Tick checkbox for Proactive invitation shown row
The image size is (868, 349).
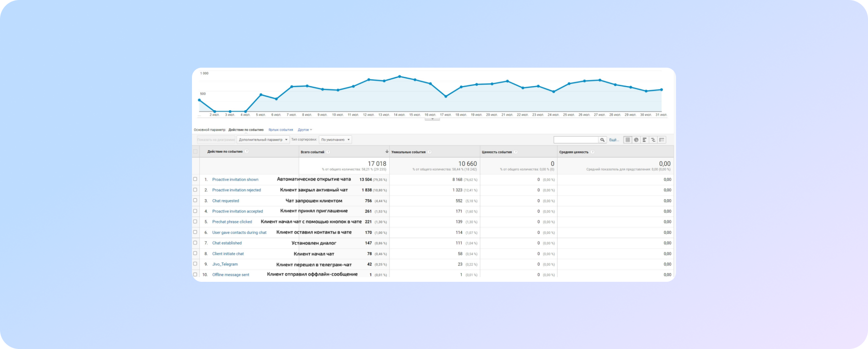195,179
